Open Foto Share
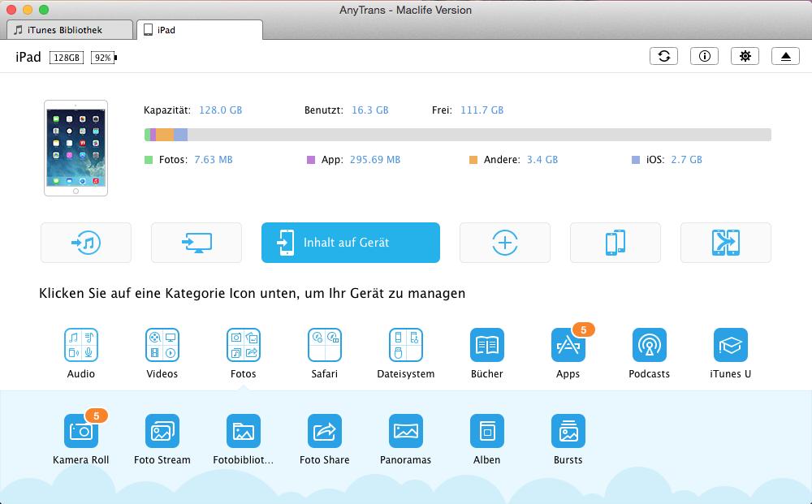Image resolution: width=812 pixels, height=504 pixels. pos(325,430)
